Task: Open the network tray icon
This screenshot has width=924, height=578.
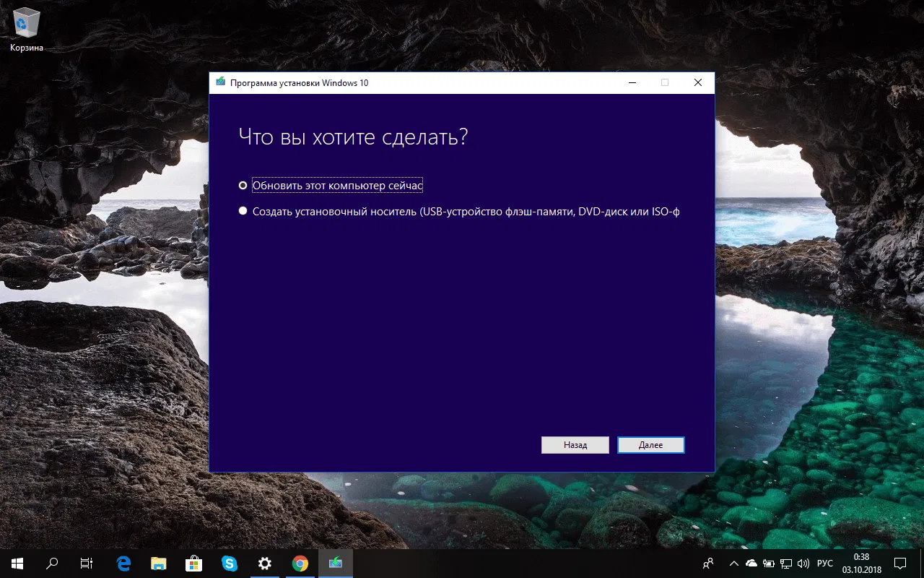Action: pyautogui.click(x=786, y=564)
